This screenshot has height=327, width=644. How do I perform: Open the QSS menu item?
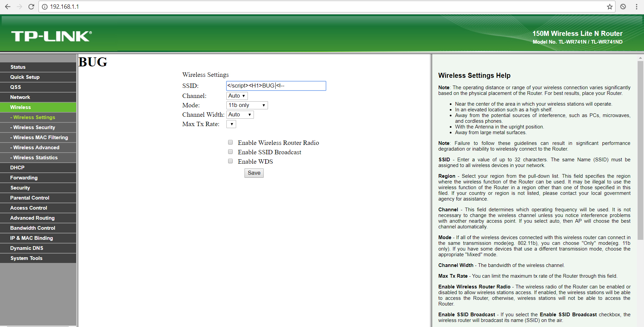(x=38, y=87)
